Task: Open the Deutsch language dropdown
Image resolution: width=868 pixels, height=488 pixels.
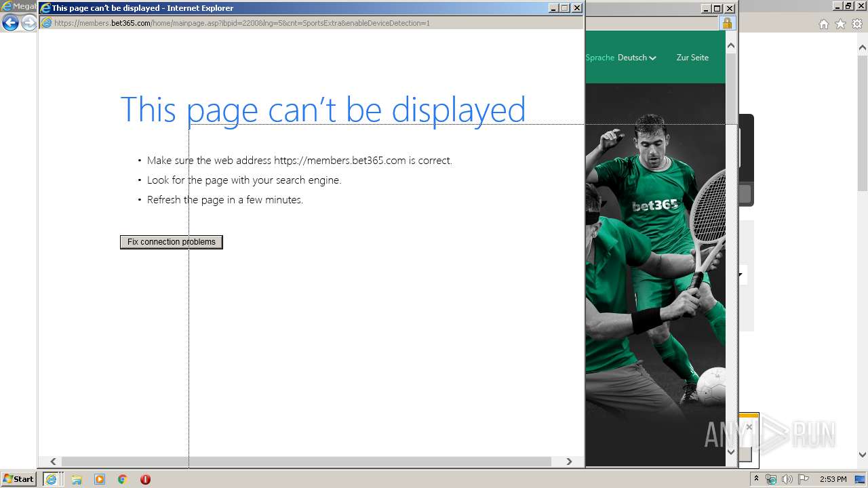Action: click(x=637, y=58)
